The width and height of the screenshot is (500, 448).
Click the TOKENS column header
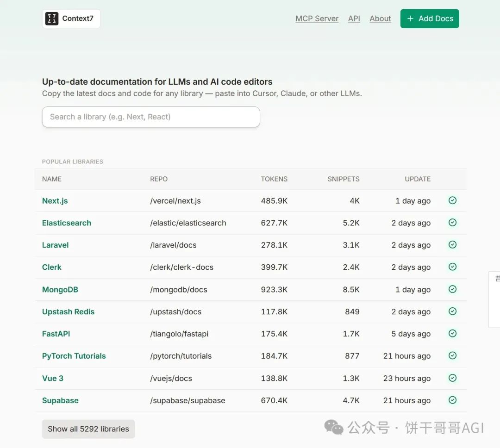pyautogui.click(x=274, y=179)
